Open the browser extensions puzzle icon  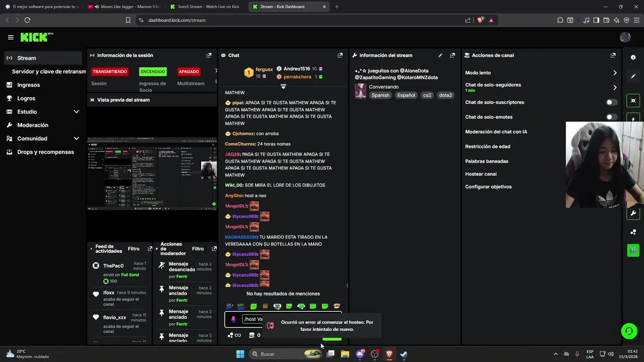pos(560,20)
